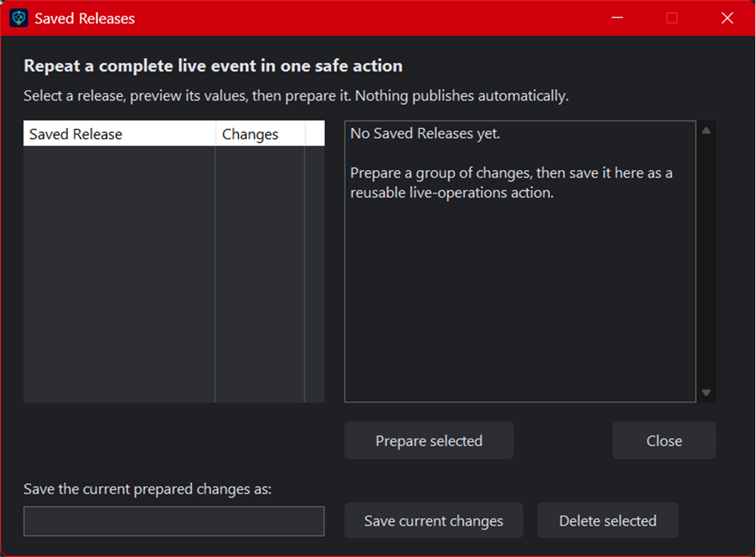Minimize the Saved Releases window
This screenshot has height=557, width=756.
(x=617, y=18)
